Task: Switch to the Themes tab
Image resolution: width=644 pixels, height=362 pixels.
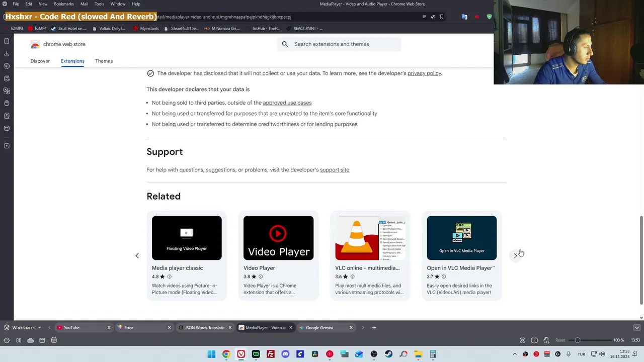Action: (104, 61)
